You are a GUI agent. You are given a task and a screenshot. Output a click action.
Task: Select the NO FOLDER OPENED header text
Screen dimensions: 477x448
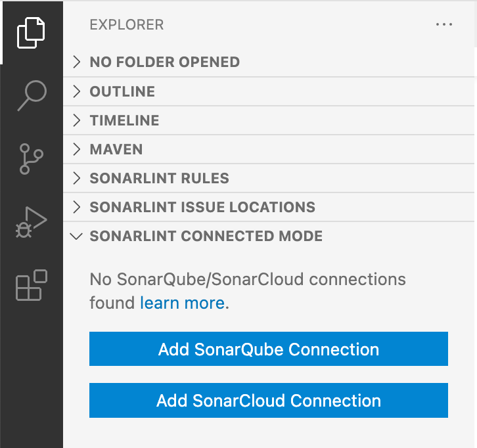[164, 62]
